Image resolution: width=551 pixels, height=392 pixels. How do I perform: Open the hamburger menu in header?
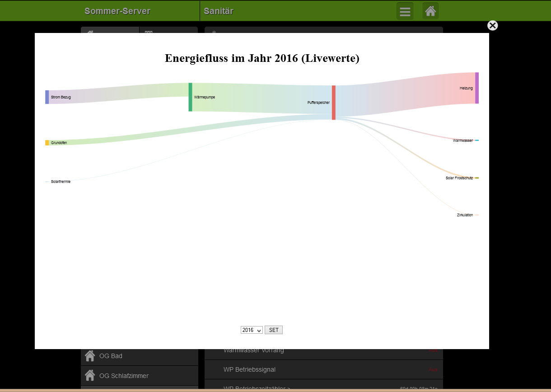[405, 11]
